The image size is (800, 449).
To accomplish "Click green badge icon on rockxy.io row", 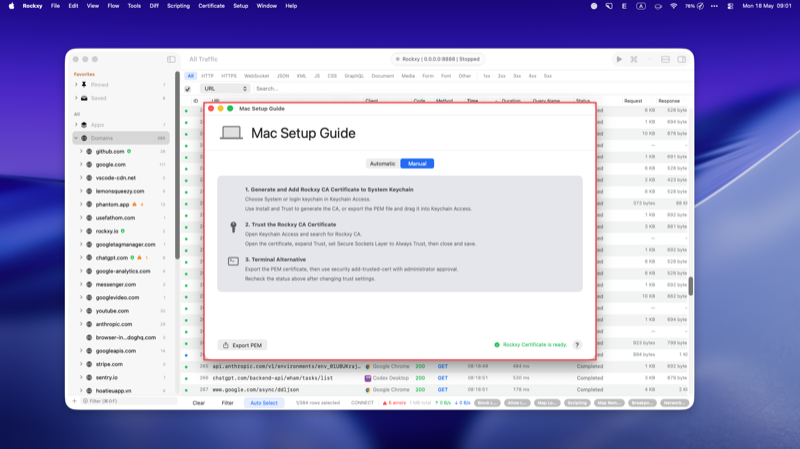I will (x=122, y=231).
